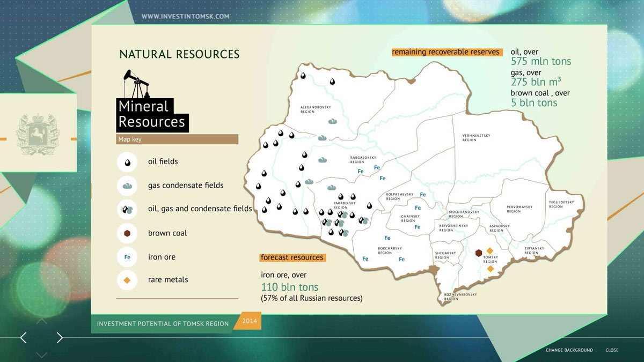
Task: Click the KRIVOSHEINSKY REGION map label
Action: point(453,228)
